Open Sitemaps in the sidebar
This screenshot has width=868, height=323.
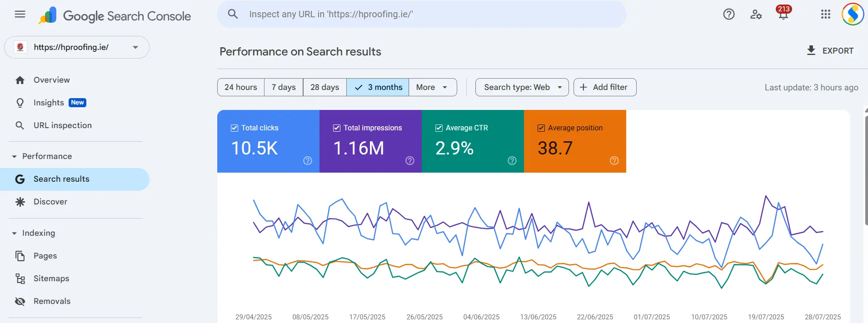[51, 278]
